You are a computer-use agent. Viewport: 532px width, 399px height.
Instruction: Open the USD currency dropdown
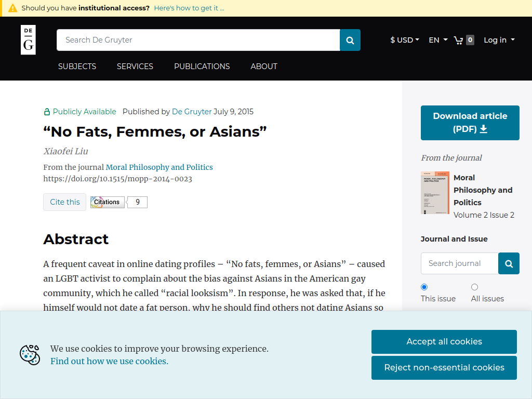(x=404, y=40)
